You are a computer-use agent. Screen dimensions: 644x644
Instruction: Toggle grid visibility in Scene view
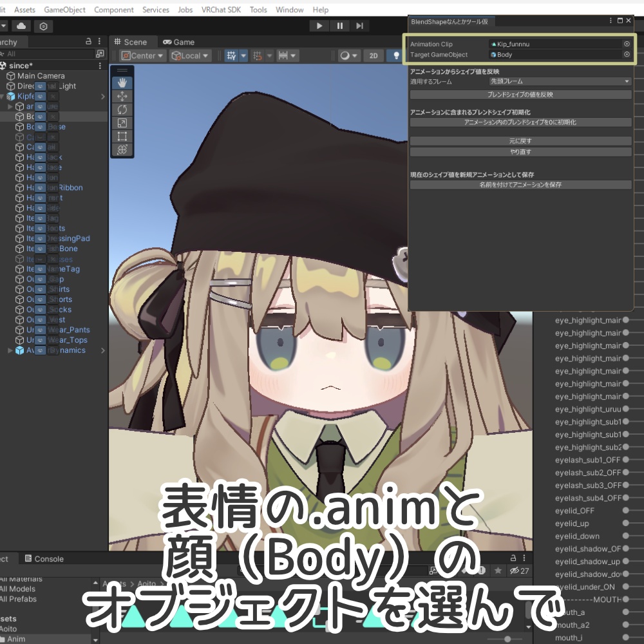231,55
